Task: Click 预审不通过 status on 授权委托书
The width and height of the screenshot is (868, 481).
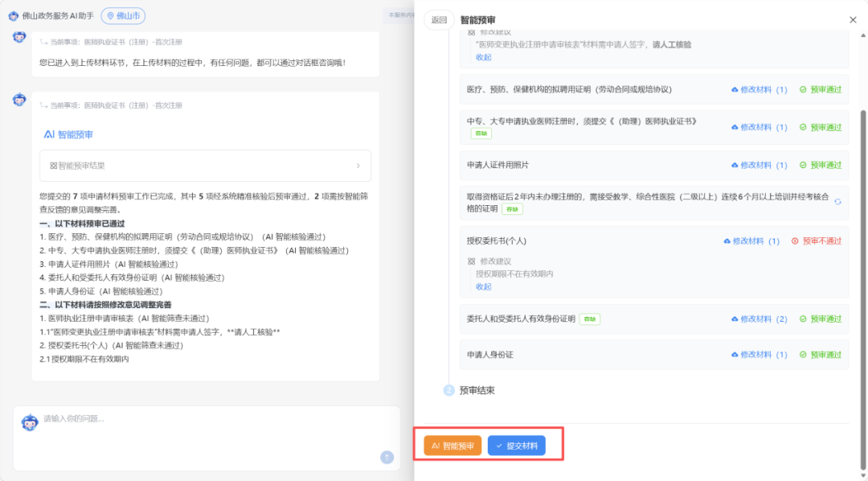Action: point(817,241)
